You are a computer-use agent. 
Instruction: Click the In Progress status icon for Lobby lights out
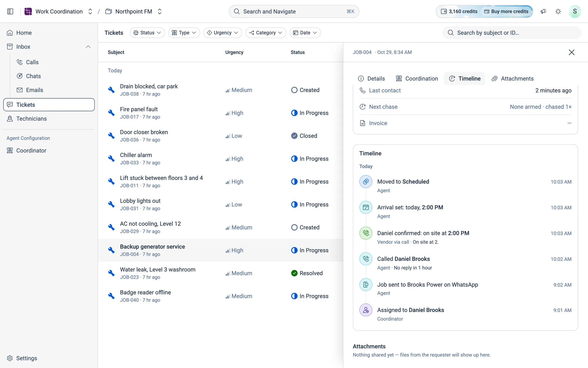pos(294,205)
